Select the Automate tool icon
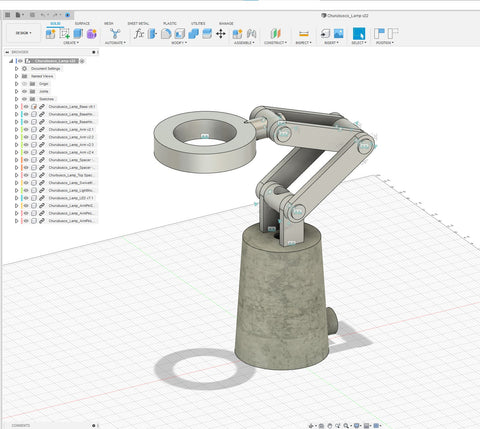Viewport: 480px width, 429px height. click(115, 33)
